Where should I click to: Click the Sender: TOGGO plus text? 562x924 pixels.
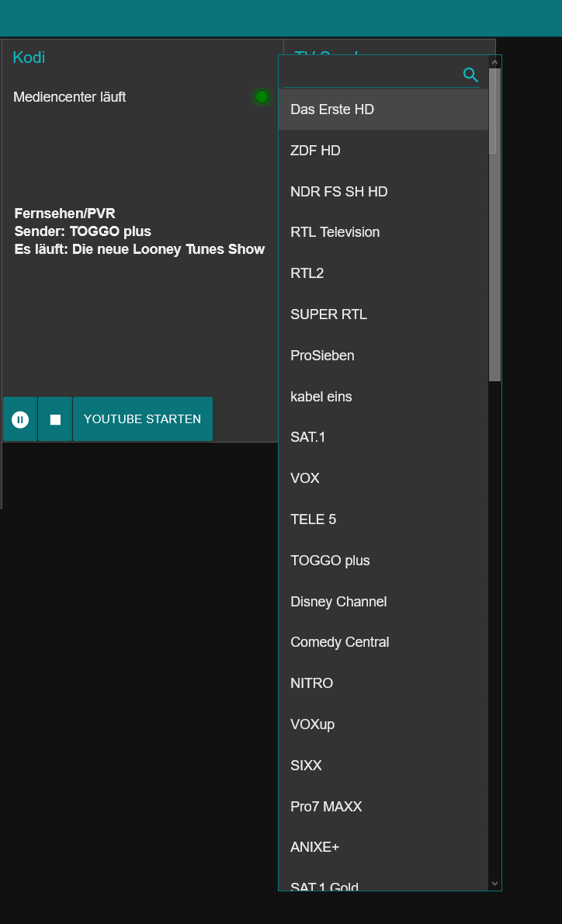(x=83, y=231)
